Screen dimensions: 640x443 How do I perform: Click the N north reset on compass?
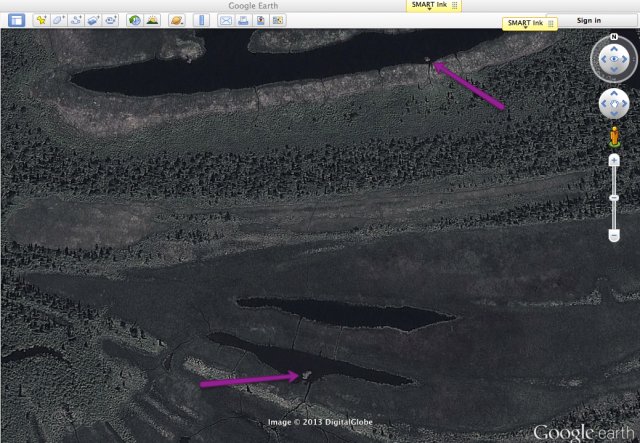pos(613,39)
